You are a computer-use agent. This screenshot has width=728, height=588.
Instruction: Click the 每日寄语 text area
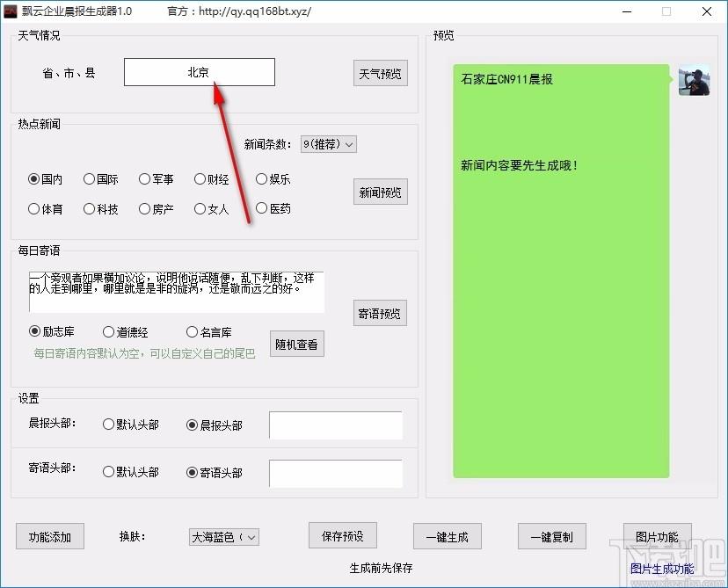(177, 292)
